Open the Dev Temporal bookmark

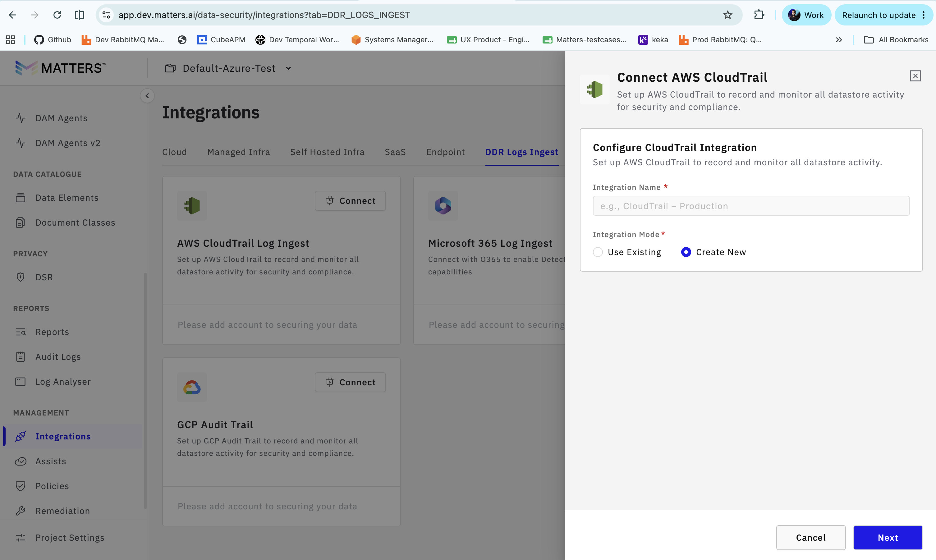click(x=297, y=40)
